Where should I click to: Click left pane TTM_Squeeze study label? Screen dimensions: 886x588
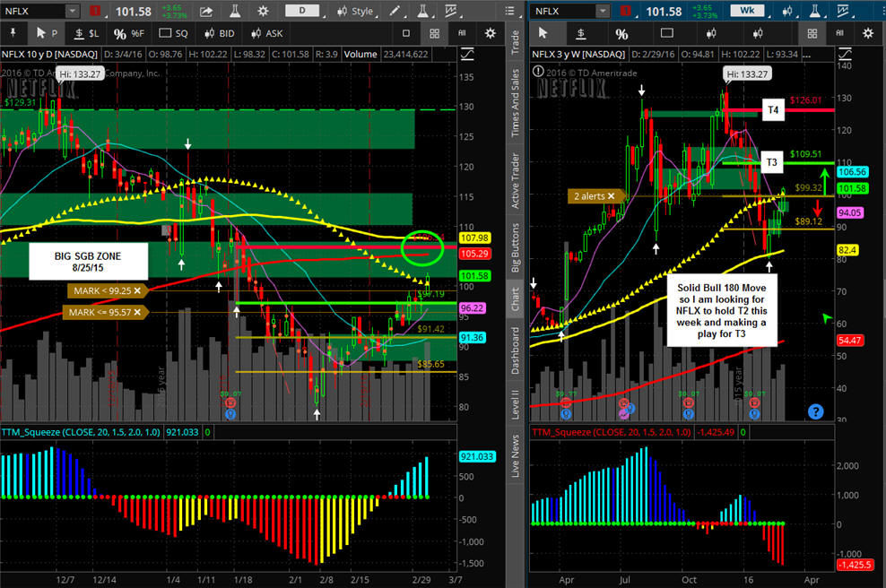[81, 432]
